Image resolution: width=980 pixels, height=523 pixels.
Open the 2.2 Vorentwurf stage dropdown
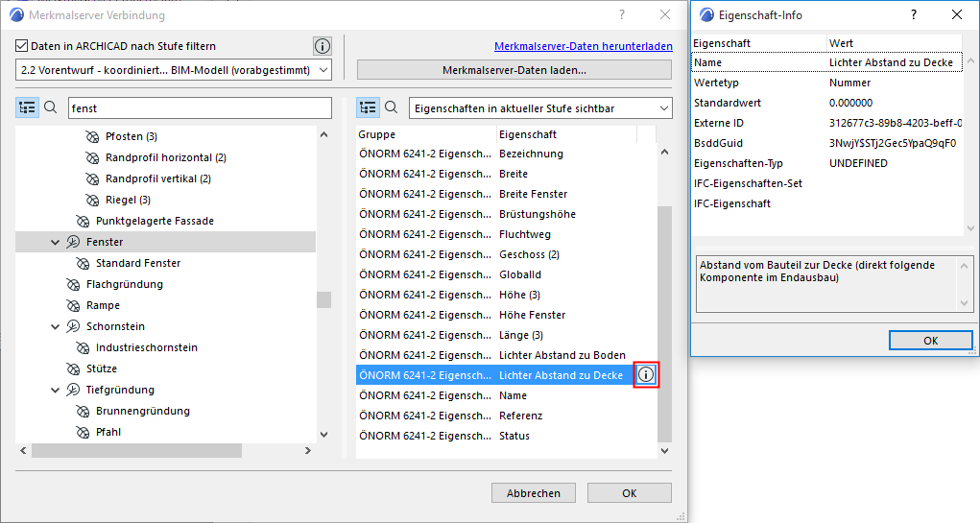[173, 70]
